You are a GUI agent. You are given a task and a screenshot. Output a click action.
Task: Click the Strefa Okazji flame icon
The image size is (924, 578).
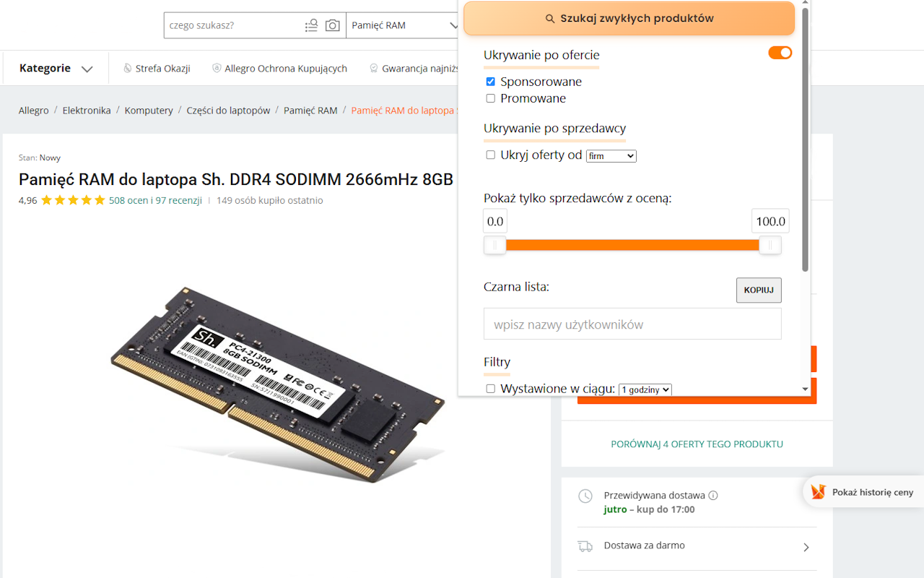click(x=128, y=69)
